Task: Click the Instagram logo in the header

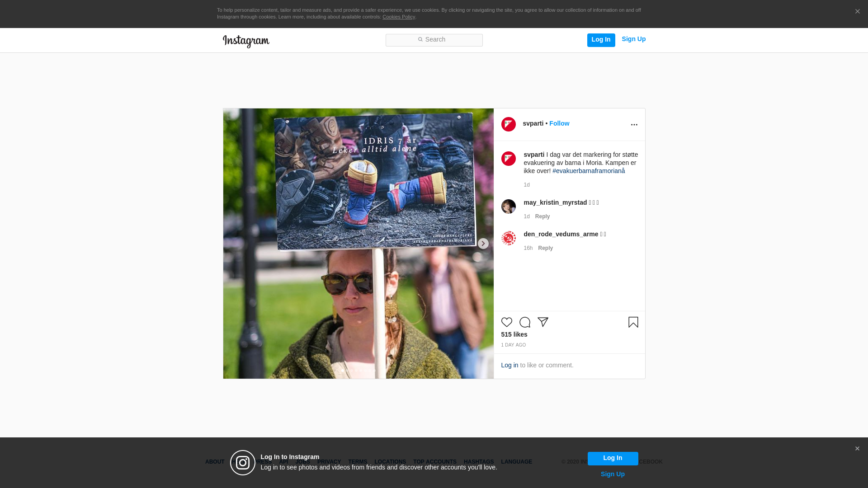Action: 246,41
